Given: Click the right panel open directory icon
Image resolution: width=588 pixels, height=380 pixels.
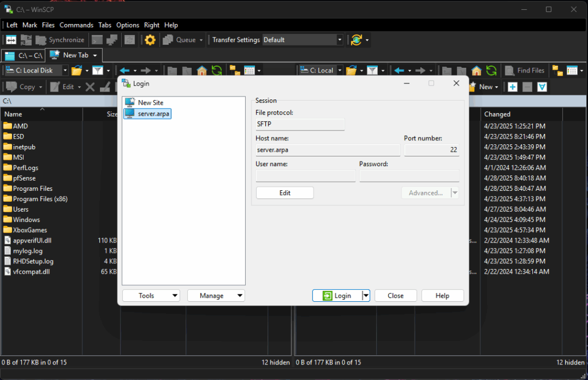Looking at the screenshot, I should tap(351, 70).
